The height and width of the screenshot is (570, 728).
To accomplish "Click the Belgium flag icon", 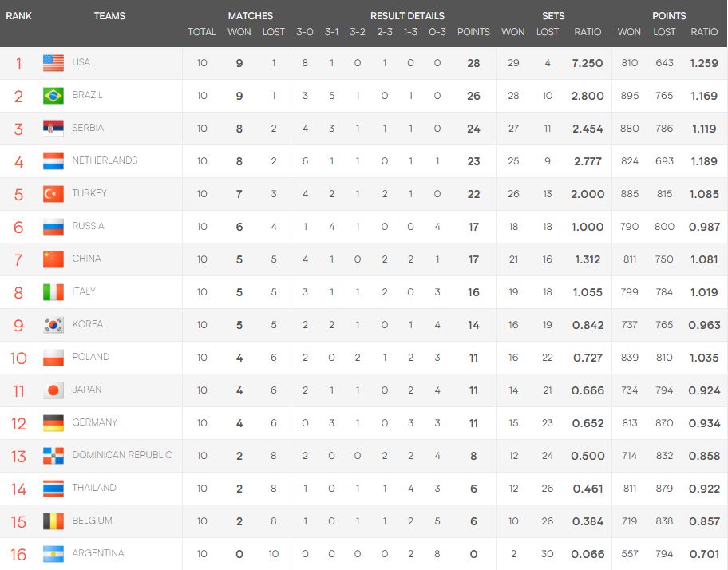I will 53,521.
